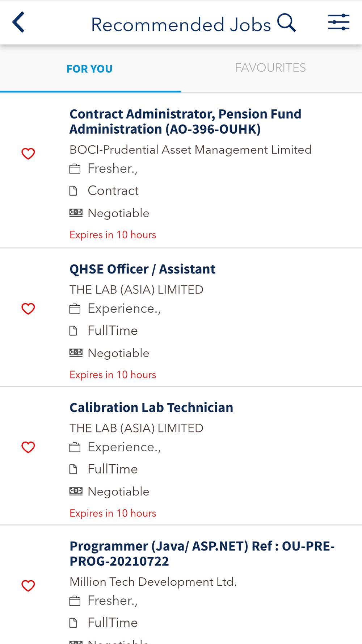Favourite the Contract Administrator job heart
Viewport: 362px width, 644px height.
point(28,154)
